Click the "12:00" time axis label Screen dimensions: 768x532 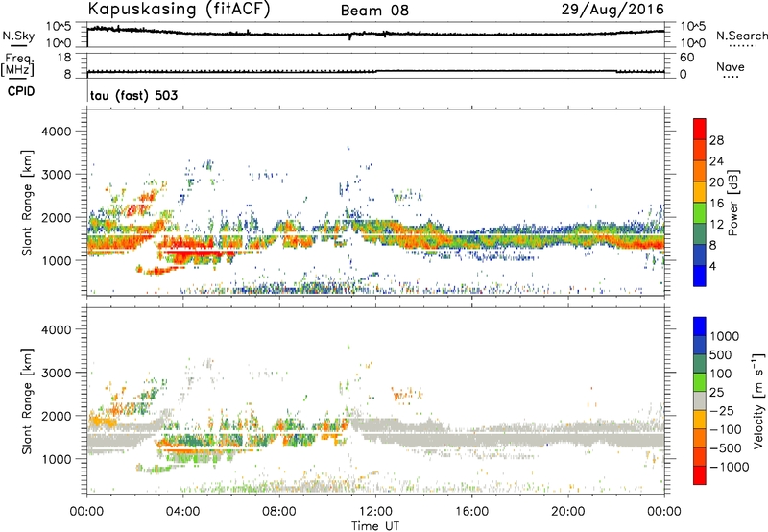(375, 512)
